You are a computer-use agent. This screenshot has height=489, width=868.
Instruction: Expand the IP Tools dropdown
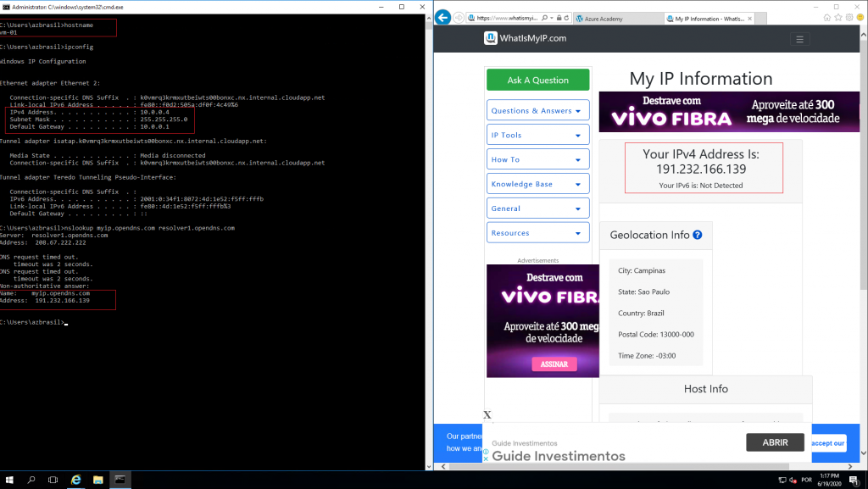click(537, 136)
